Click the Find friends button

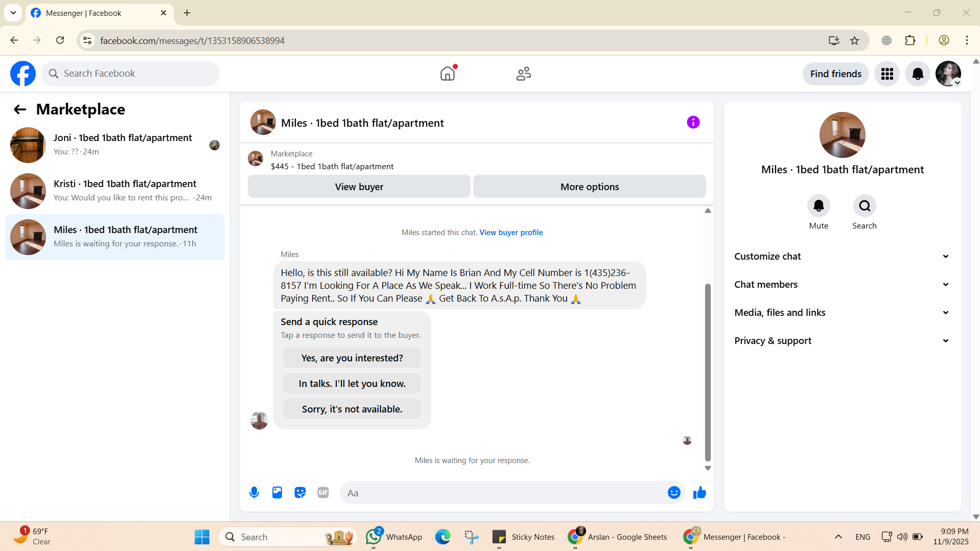[x=835, y=74]
